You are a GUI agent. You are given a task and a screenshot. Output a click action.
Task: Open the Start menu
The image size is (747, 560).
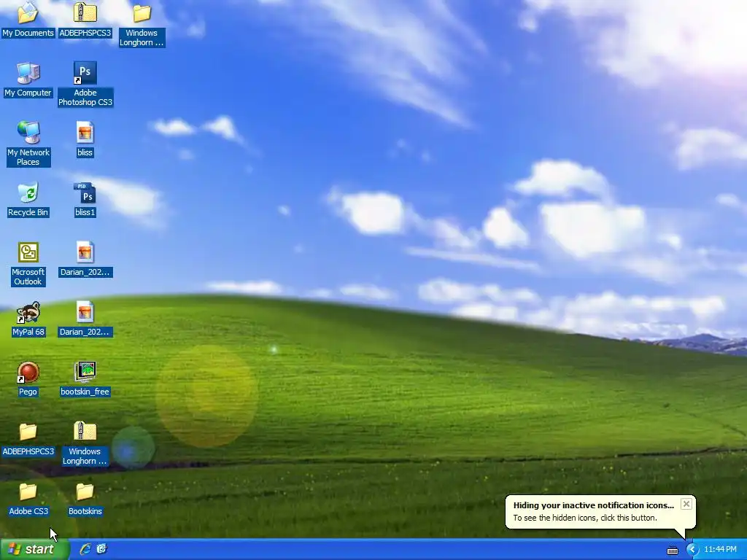coord(34,549)
